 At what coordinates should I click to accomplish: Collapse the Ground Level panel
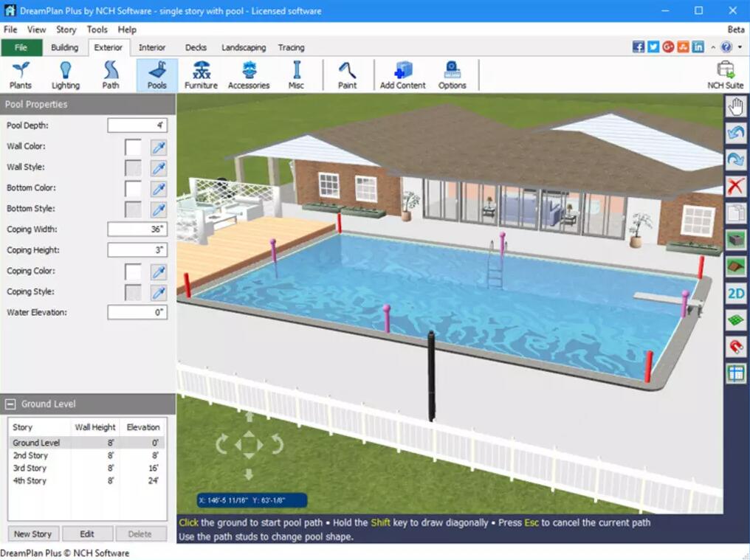(10, 404)
